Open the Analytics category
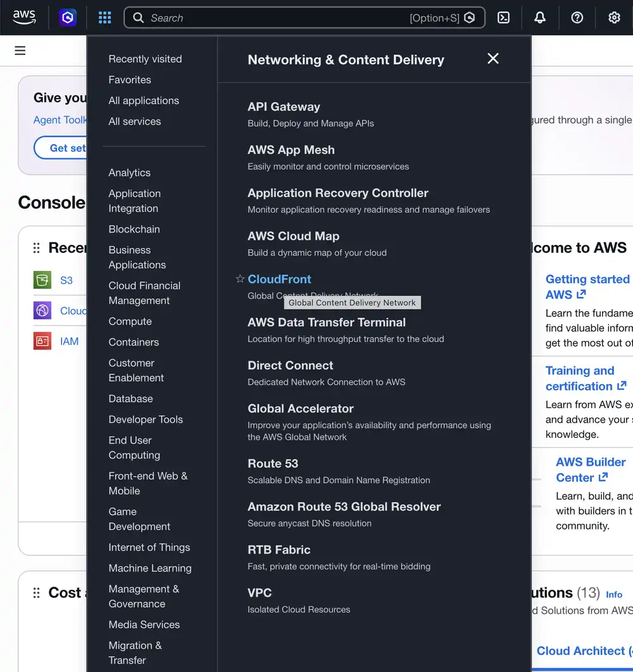633x672 pixels. [130, 173]
